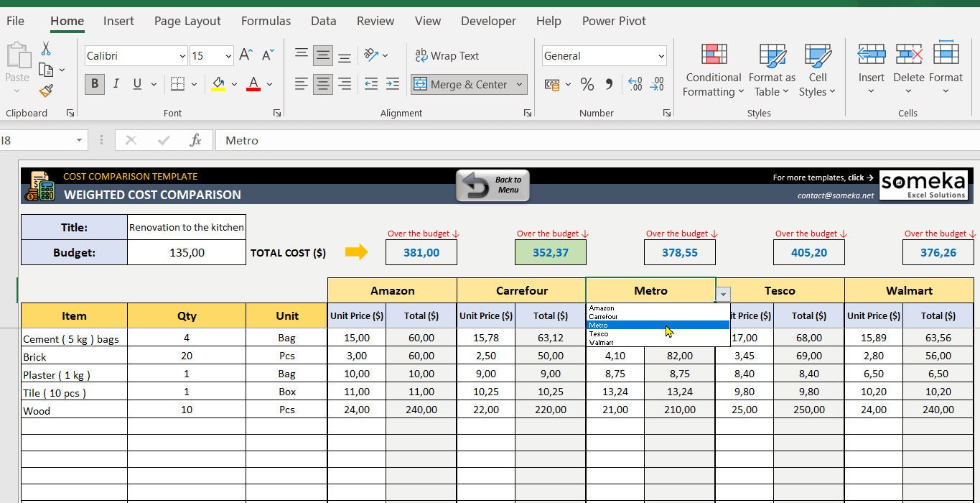Click the Insert Function fx icon
This screenshot has width=980, height=503.
point(195,140)
